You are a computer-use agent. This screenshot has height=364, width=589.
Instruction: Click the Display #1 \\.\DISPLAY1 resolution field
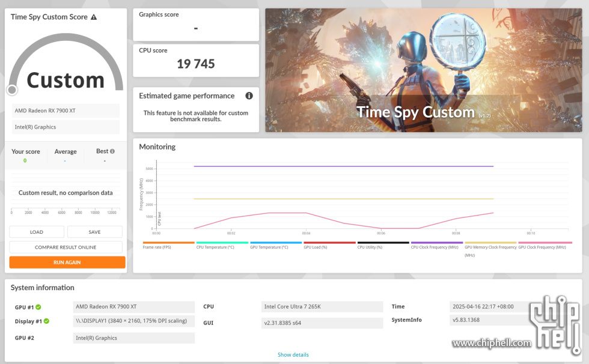(x=133, y=321)
